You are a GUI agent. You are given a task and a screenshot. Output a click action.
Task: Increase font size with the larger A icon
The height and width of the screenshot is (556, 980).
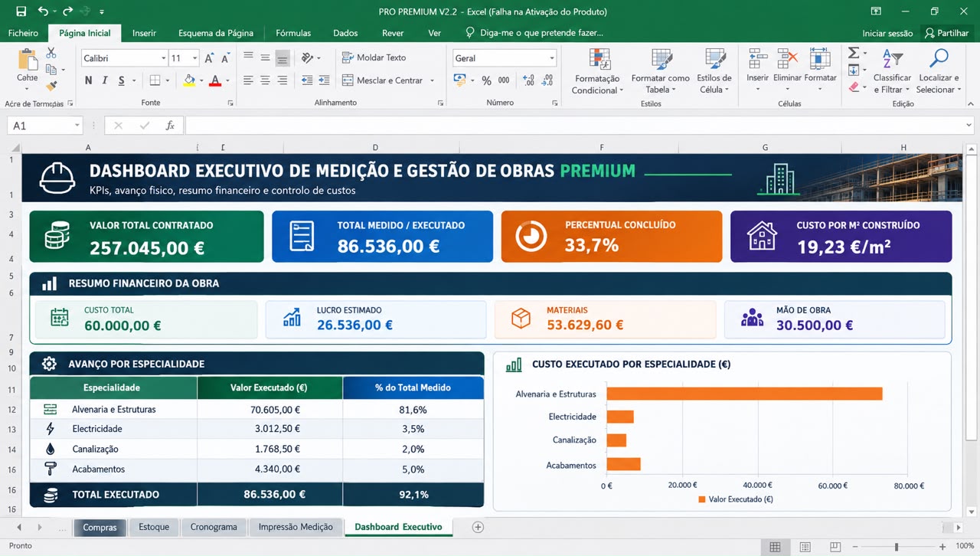coord(209,58)
